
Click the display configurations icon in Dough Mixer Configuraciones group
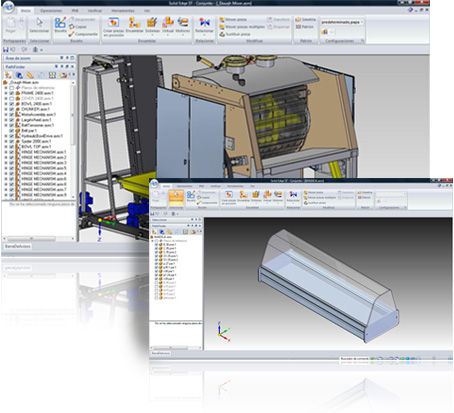tap(324, 32)
